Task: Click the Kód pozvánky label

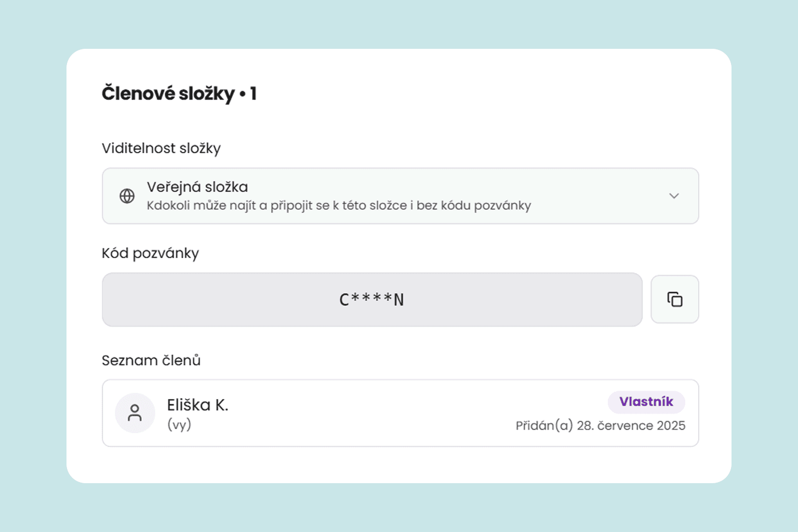Action: (150, 253)
